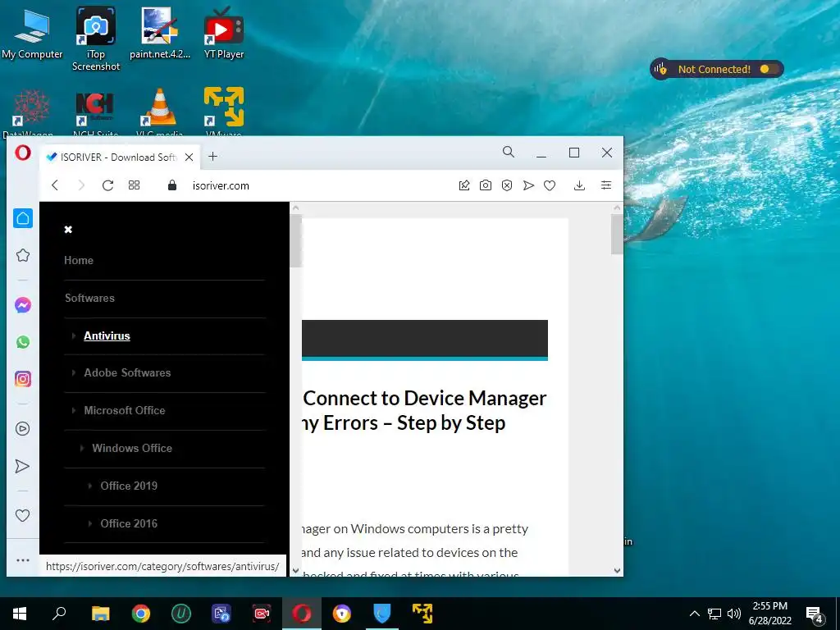Open Office 2016 menu link
The height and width of the screenshot is (630, 840).
pos(129,523)
